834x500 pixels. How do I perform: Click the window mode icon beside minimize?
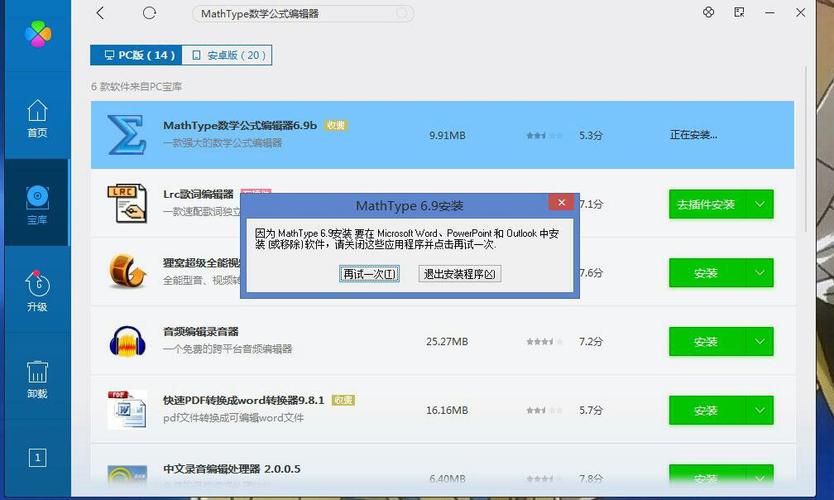click(x=739, y=12)
